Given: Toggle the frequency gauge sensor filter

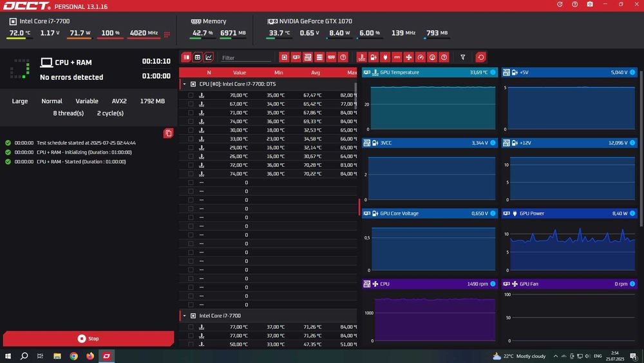Looking at the screenshot, I should [x=421, y=57].
